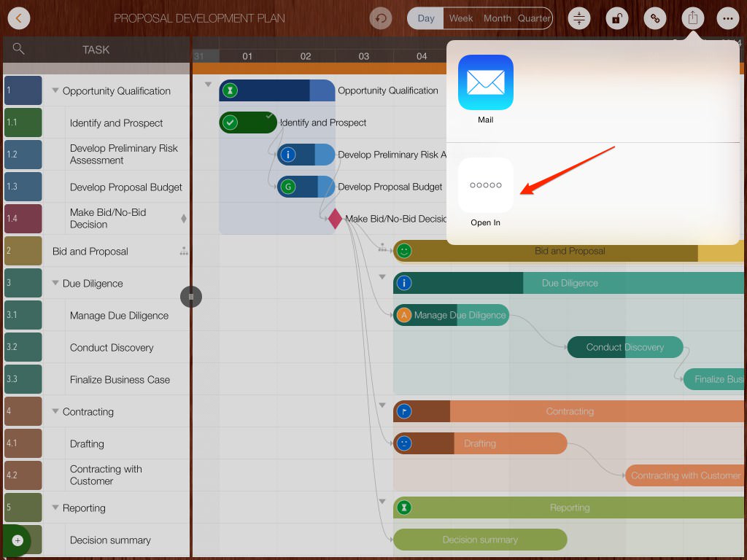Open the more options ellipsis menu
The width and height of the screenshot is (747, 560).
(x=727, y=18)
